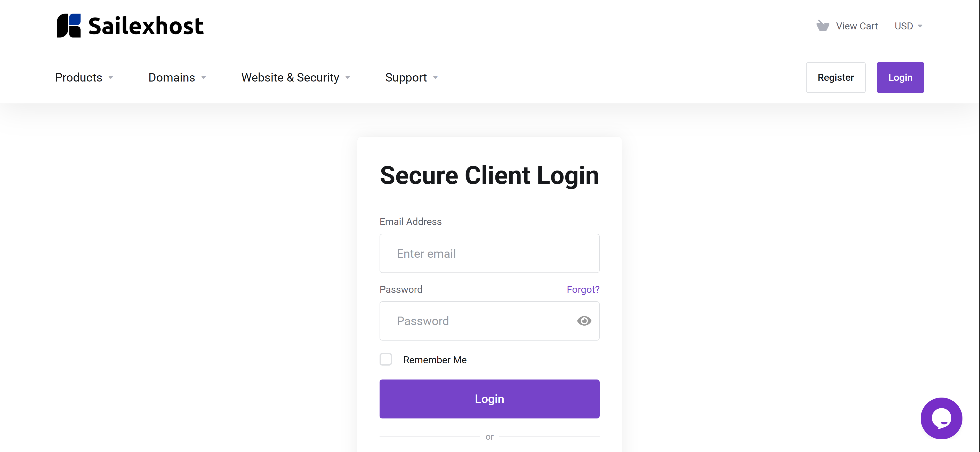Expand the Products menu arrow
Image resolution: width=980 pixels, height=452 pixels.
click(111, 78)
